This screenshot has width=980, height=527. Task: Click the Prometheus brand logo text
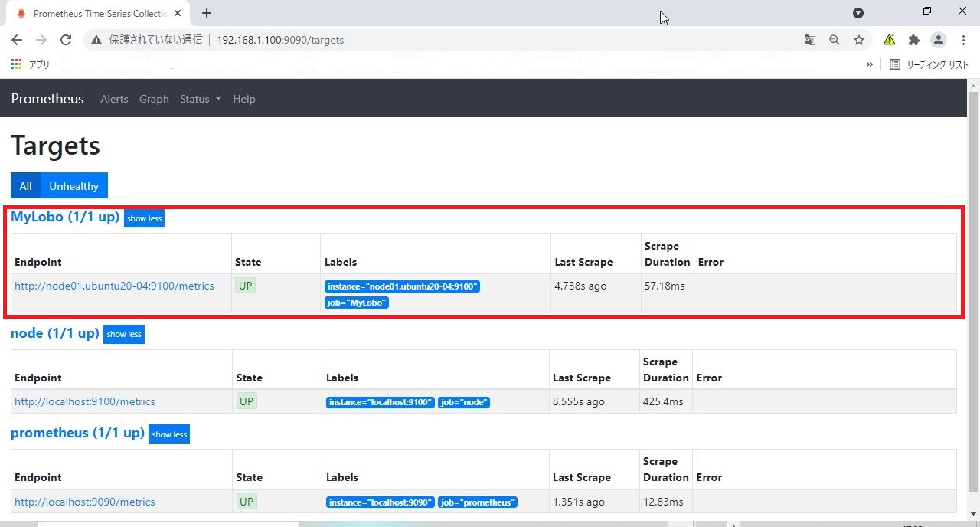coord(47,99)
